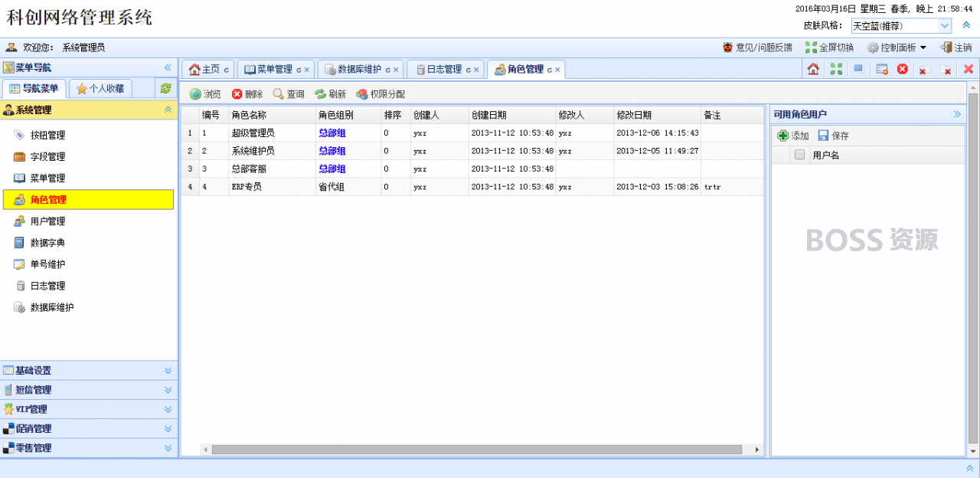Viewport: 980px width, 478px height.
Task: Click the large red X icon at the toolbar end
Action: [x=969, y=69]
